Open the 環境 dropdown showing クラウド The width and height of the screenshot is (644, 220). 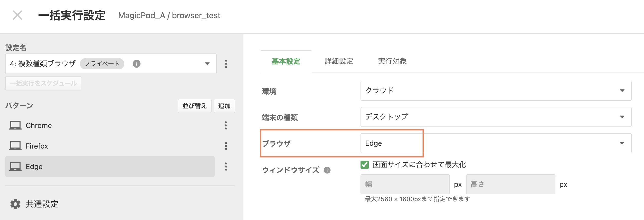[496, 91]
